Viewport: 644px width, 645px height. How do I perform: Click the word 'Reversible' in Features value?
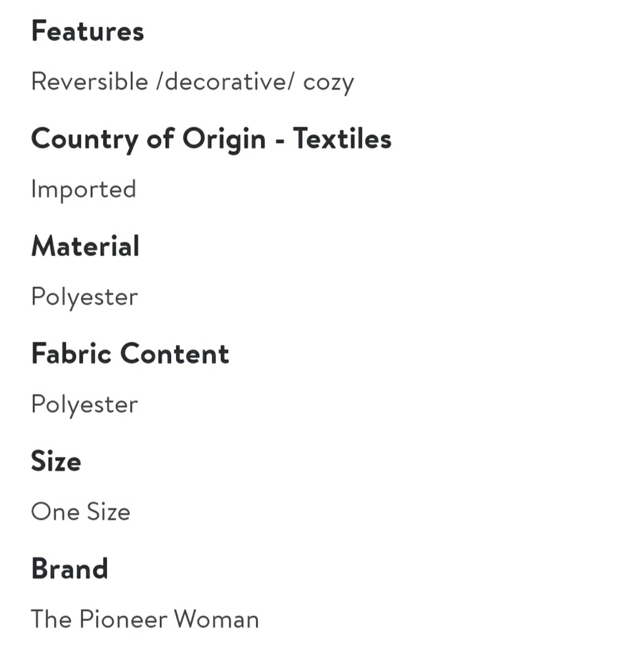(90, 81)
